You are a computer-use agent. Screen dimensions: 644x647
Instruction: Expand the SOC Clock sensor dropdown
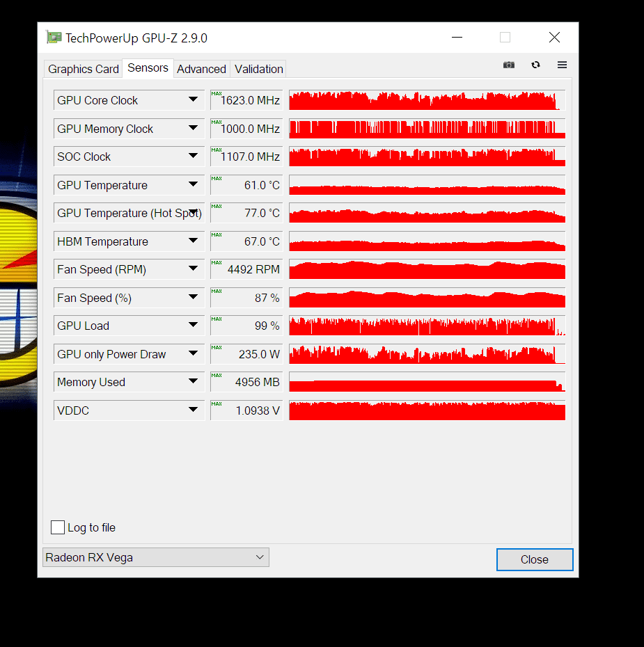(x=193, y=156)
